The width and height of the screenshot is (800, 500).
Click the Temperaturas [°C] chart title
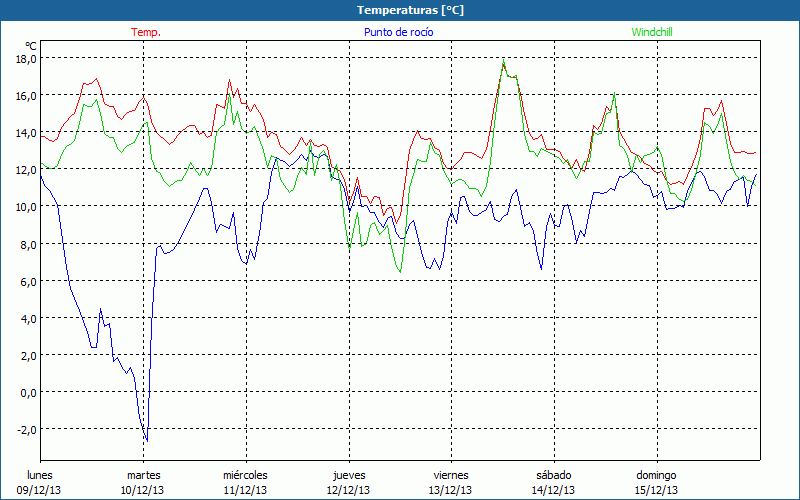coord(410,9)
